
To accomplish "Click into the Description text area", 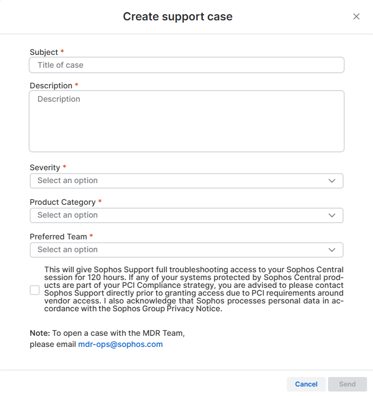I will (187, 121).
